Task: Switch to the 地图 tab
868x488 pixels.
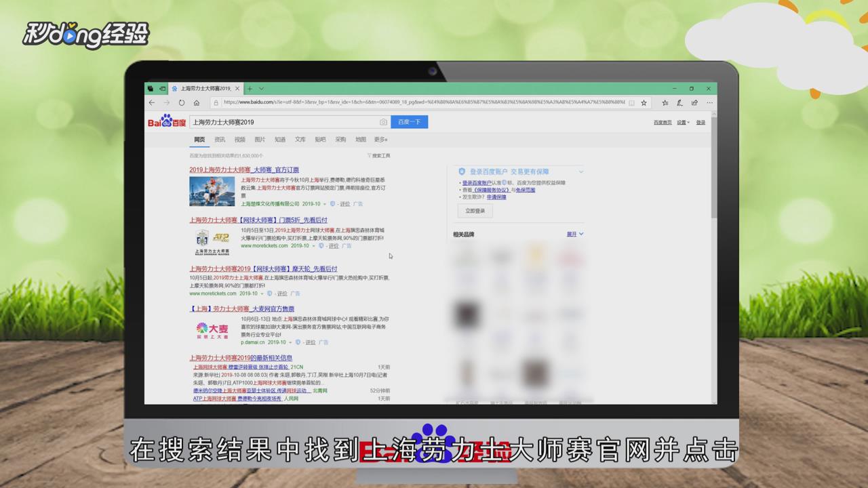Action: click(x=361, y=140)
